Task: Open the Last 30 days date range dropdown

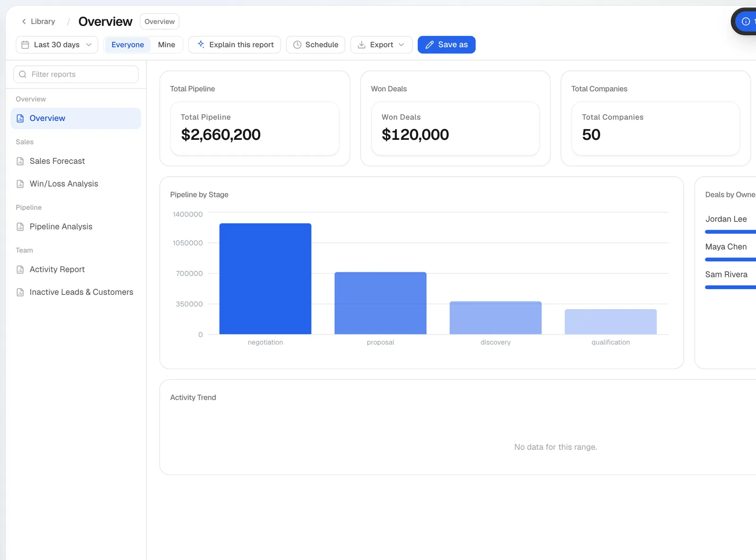Action: pos(57,44)
